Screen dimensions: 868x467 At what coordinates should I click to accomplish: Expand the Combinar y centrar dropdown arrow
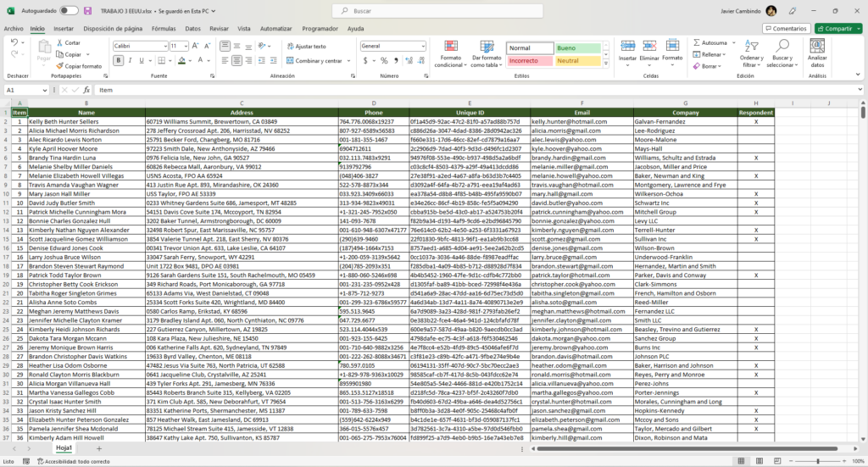click(x=348, y=61)
